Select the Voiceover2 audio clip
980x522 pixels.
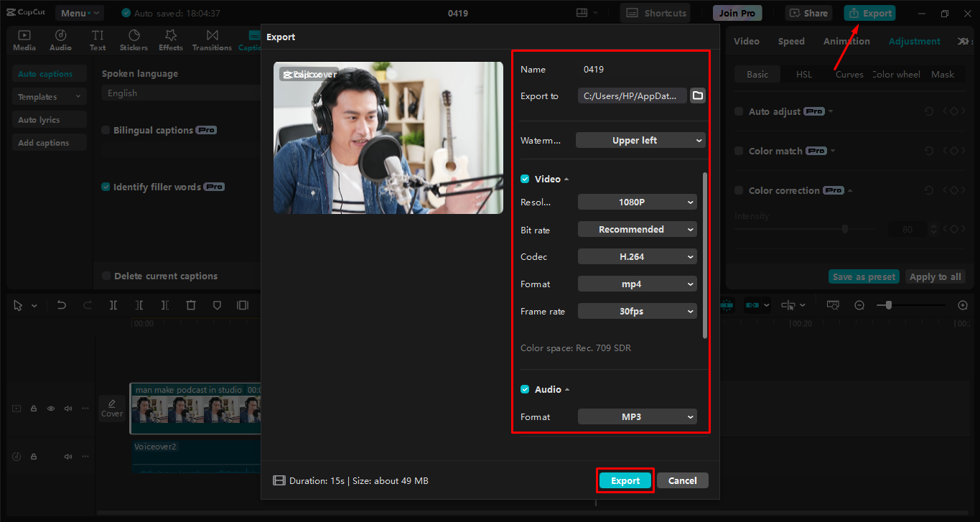[196, 457]
